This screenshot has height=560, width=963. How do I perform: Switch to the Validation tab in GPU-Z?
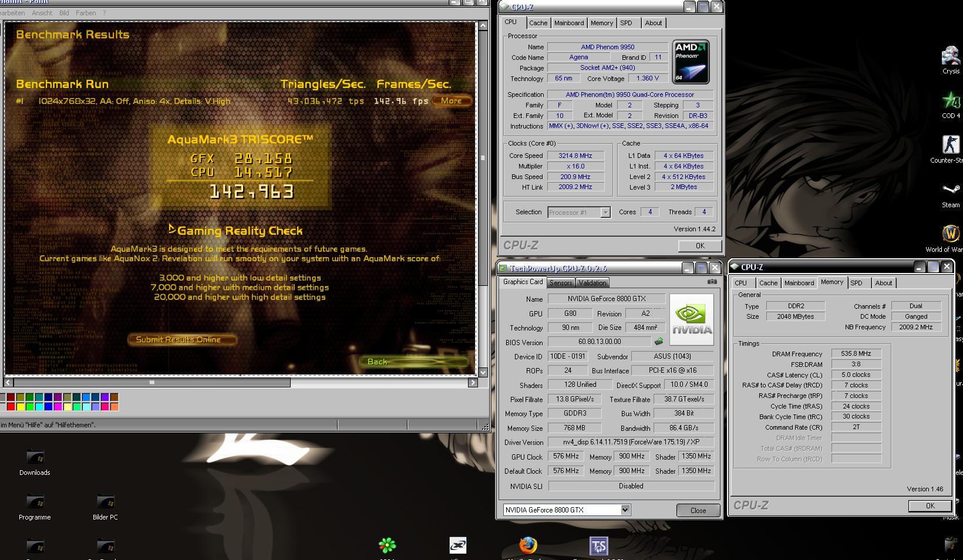592,283
